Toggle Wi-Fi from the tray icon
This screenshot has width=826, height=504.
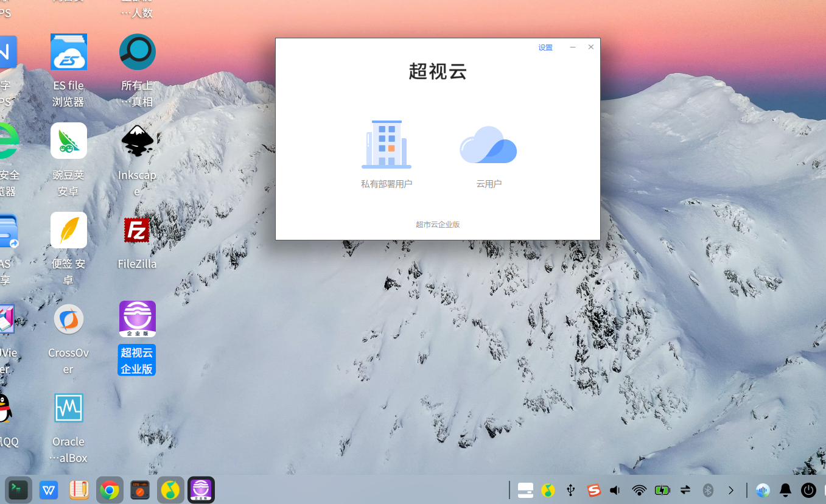coord(639,489)
